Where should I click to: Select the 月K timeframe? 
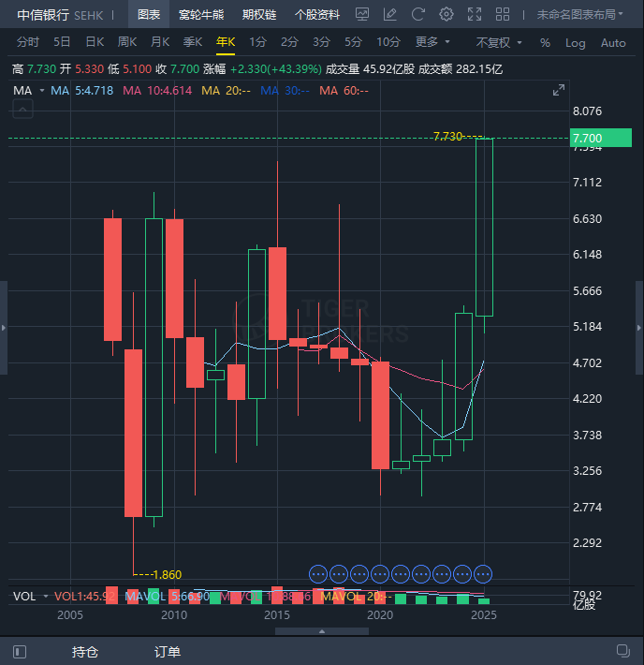click(x=160, y=42)
